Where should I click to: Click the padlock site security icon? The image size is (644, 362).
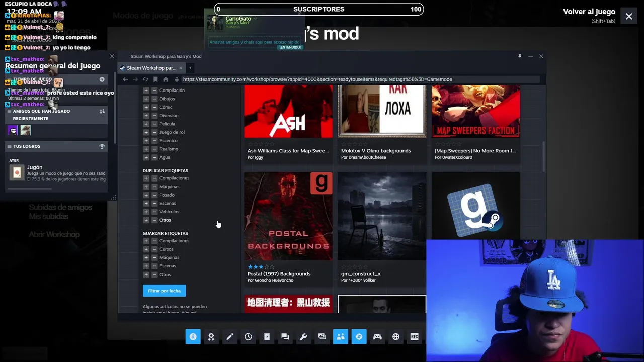[x=177, y=79]
